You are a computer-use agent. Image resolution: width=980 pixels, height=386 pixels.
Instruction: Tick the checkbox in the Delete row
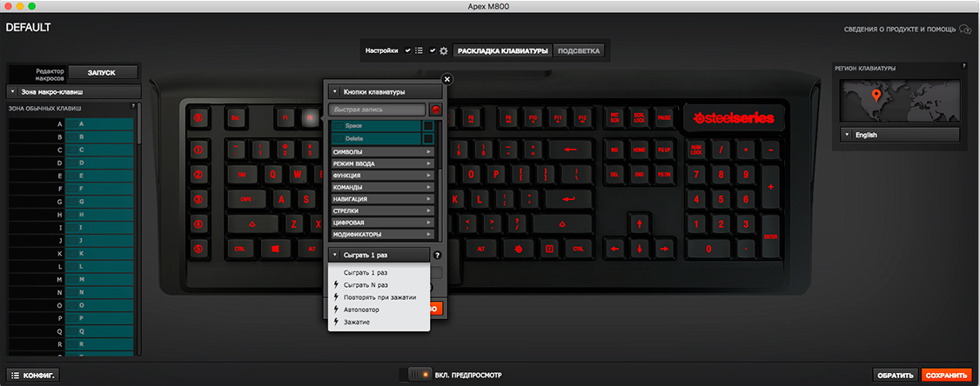(x=428, y=138)
